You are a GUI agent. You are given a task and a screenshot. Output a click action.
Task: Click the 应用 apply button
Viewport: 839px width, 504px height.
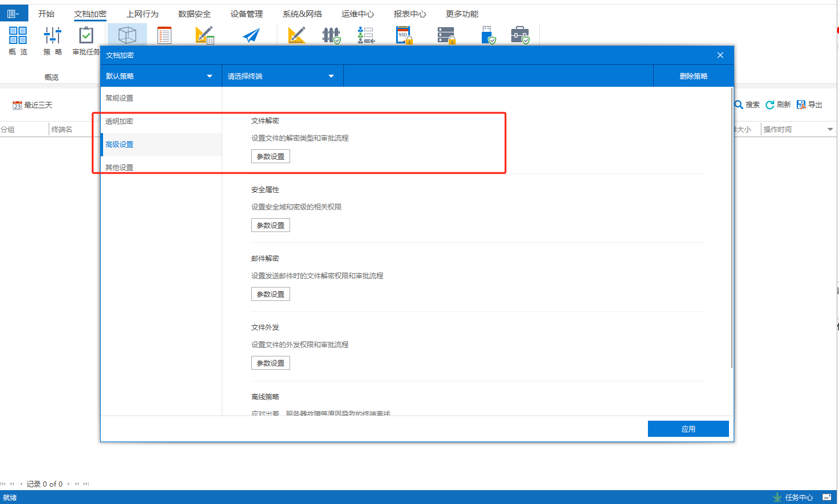click(688, 429)
